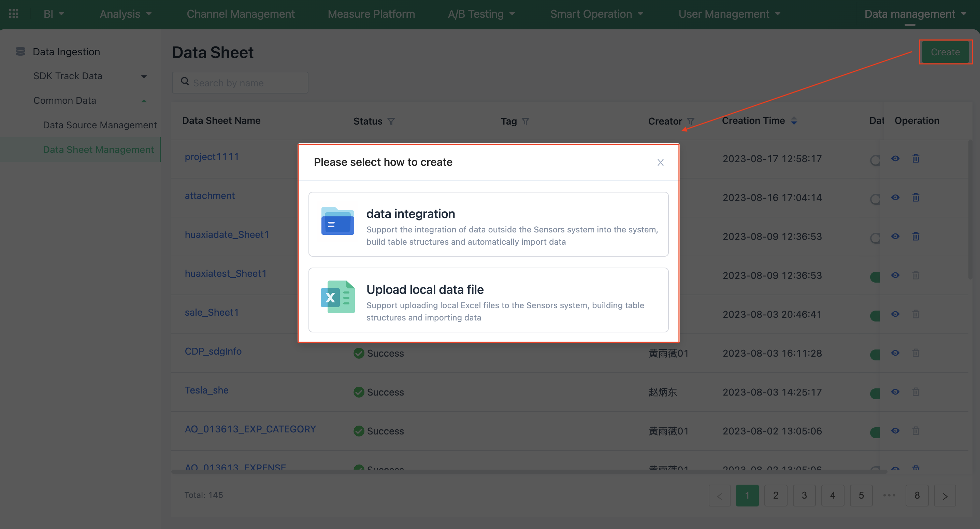This screenshot has width=980, height=529.
Task: Click the search magnifier icon
Action: pos(185,82)
